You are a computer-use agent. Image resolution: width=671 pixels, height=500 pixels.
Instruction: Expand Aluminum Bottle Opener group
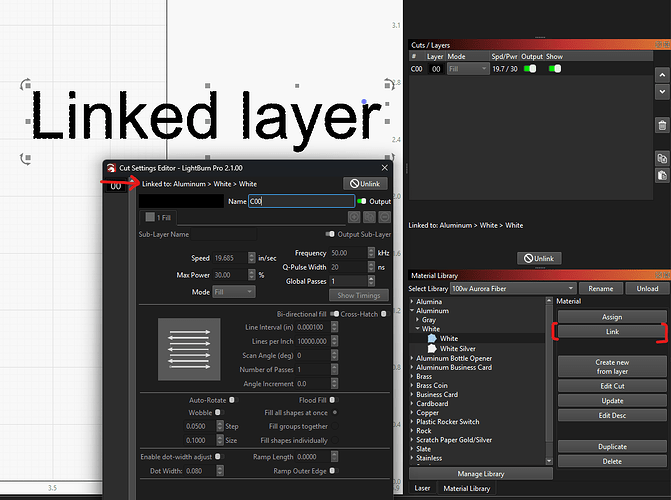(412, 358)
